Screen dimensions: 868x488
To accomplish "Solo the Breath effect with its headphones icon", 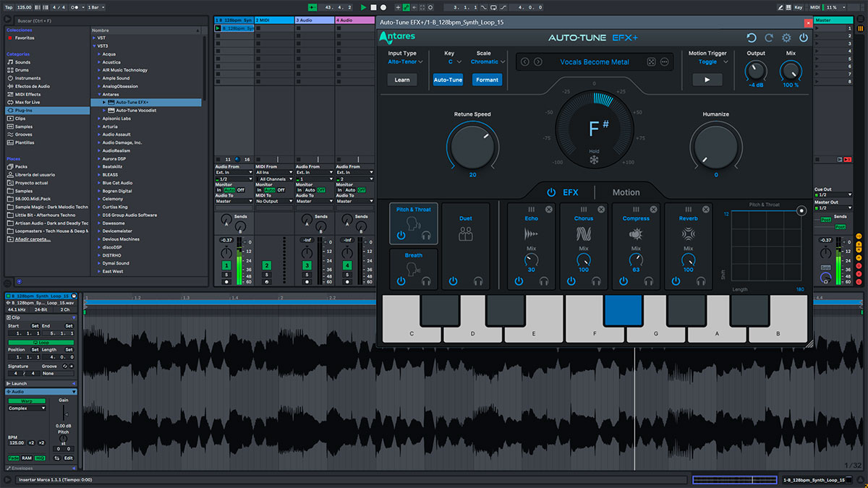I will click(x=426, y=281).
